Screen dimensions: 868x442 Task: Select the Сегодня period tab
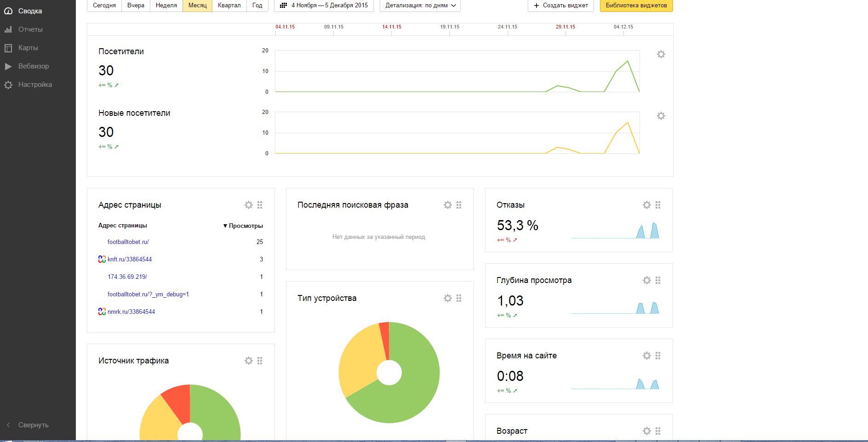click(104, 6)
